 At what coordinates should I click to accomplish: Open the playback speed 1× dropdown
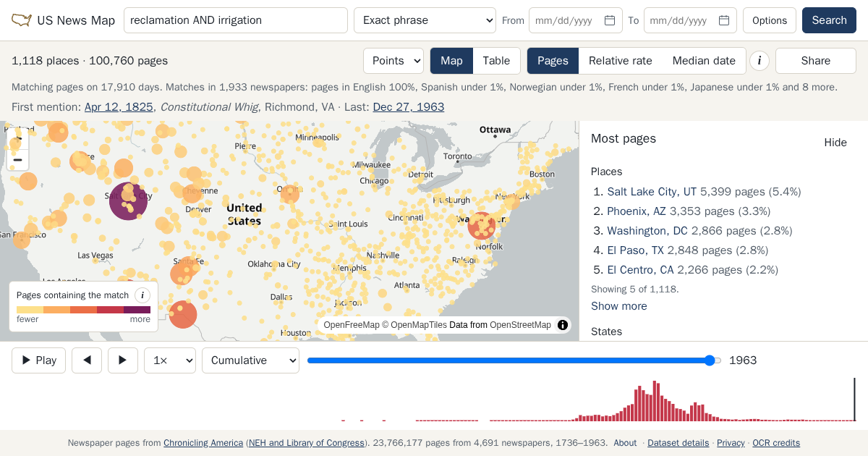coord(170,360)
